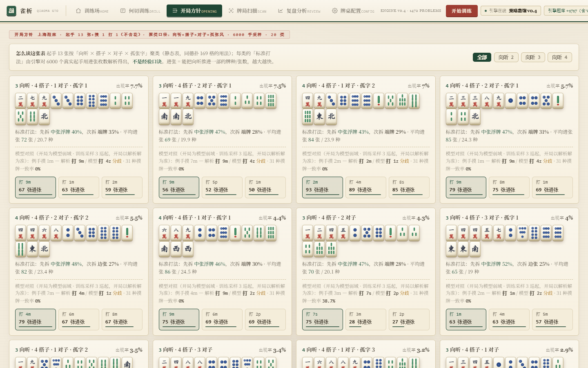
Task: Click the 引擎题库 +1717 pill
Action: 566,11
